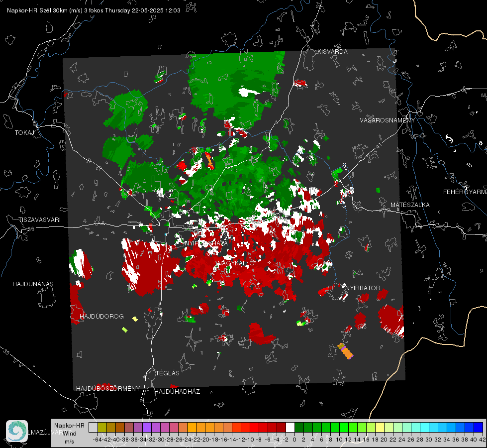Select the TÉGLÁS label
The image size is (487, 448).
point(168,373)
